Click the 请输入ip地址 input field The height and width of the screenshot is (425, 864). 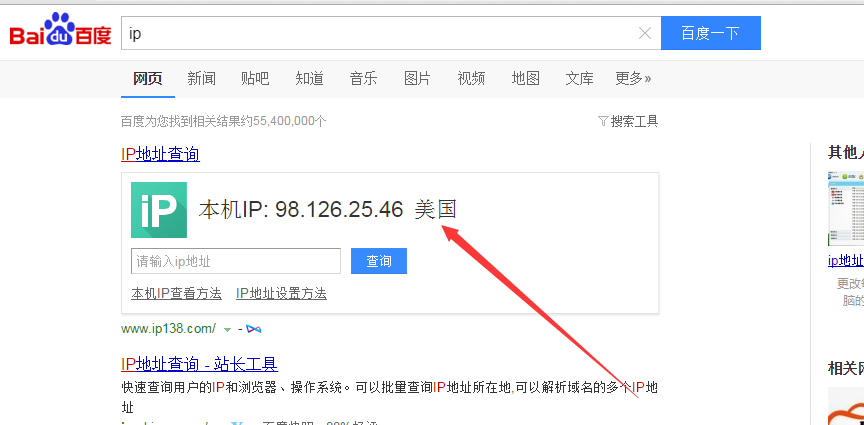click(236, 261)
